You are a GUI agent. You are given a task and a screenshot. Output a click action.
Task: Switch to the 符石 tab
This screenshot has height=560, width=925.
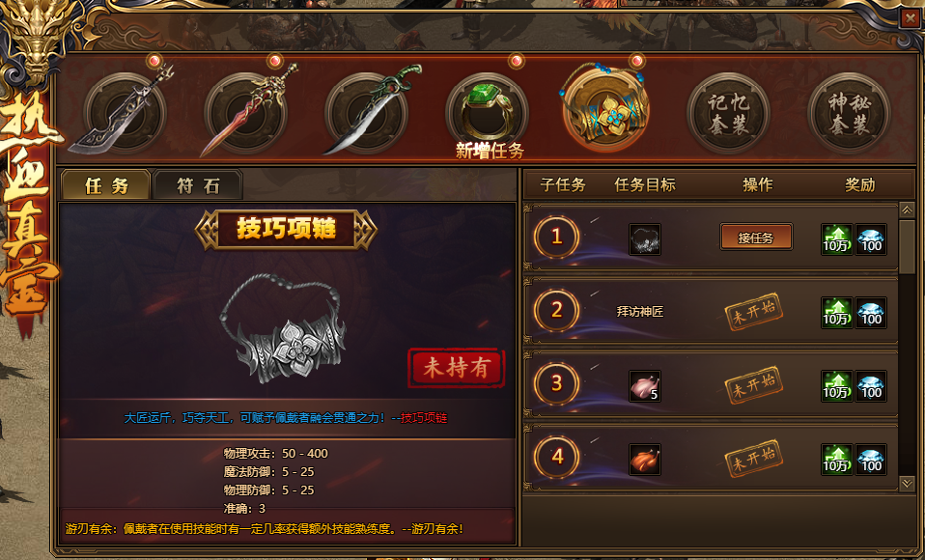click(198, 185)
